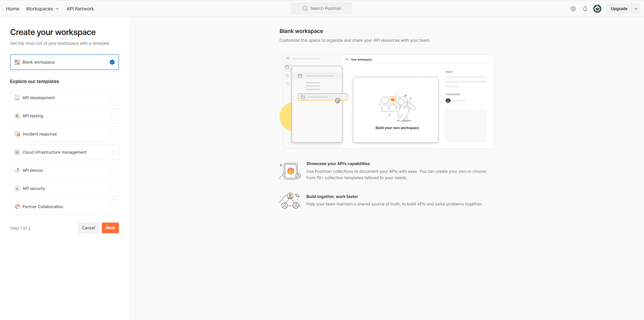The width and height of the screenshot is (644, 320).
Task: Click the 'Explore our templates' heading
Action: pyautogui.click(x=35, y=81)
